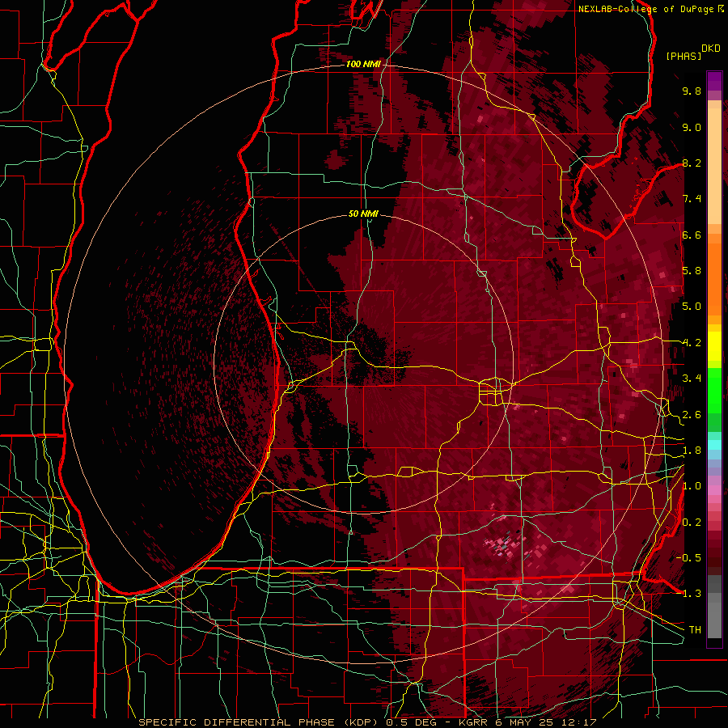Click the 8.2 scale value
The height and width of the screenshot is (728, 728).
tap(692, 163)
